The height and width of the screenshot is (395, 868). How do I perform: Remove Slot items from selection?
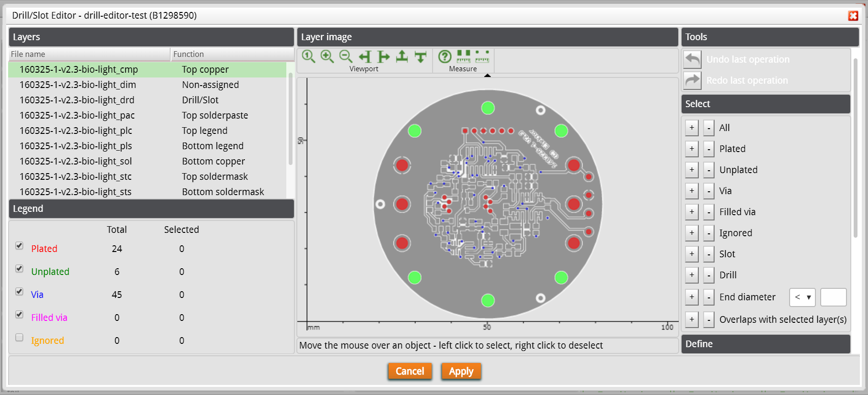(x=709, y=254)
